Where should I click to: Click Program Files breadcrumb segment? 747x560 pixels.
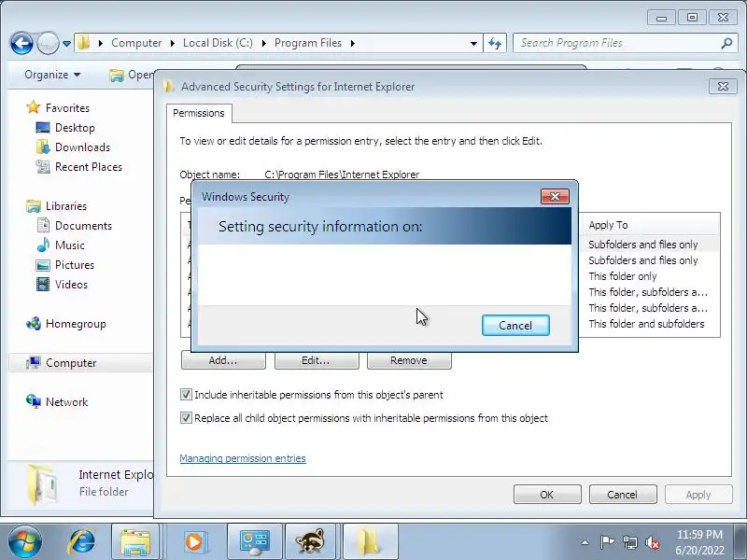pyautogui.click(x=308, y=43)
